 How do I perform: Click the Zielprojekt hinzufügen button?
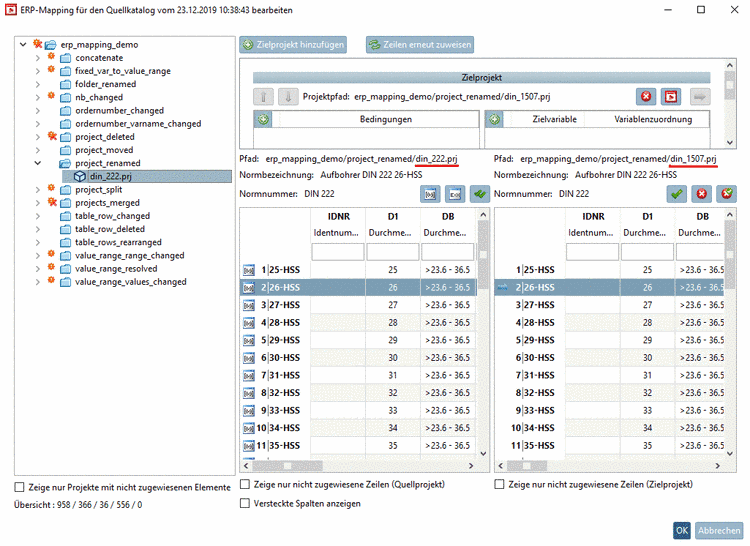tap(293, 45)
